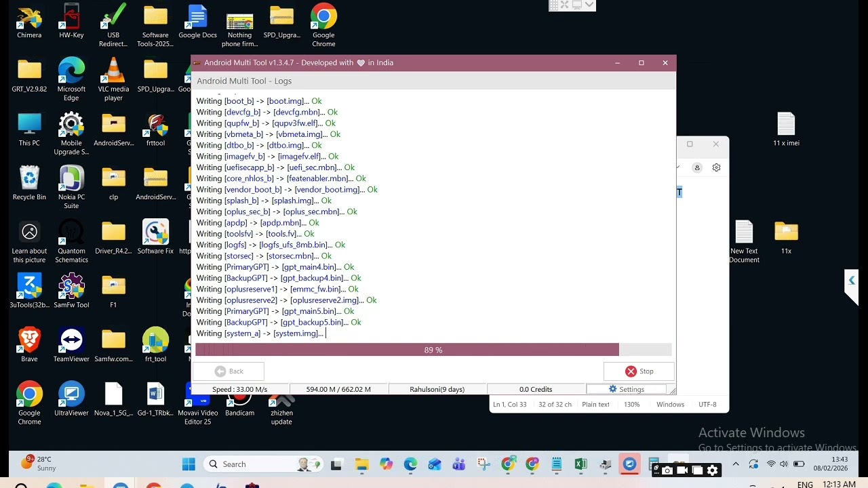Click the 130% zoom level in Notepad status bar
Image resolution: width=868 pixels, height=488 pixels.
coord(631,405)
